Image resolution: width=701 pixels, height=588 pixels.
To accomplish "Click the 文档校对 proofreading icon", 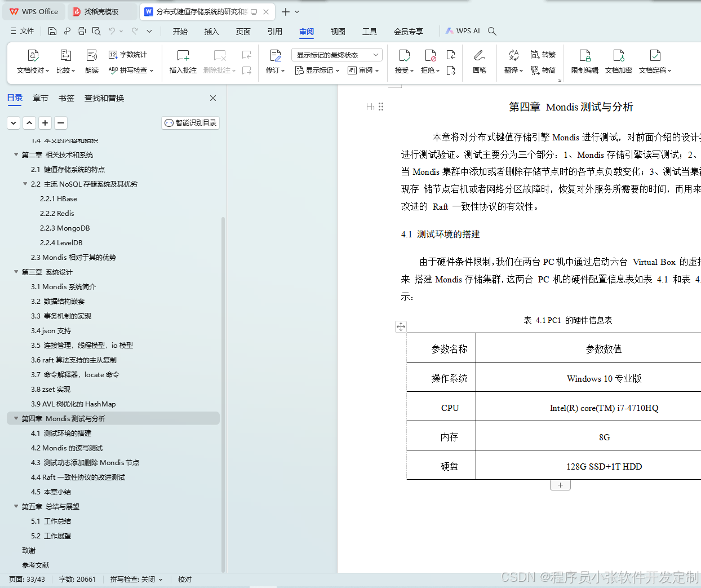I will [x=33, y=55].
